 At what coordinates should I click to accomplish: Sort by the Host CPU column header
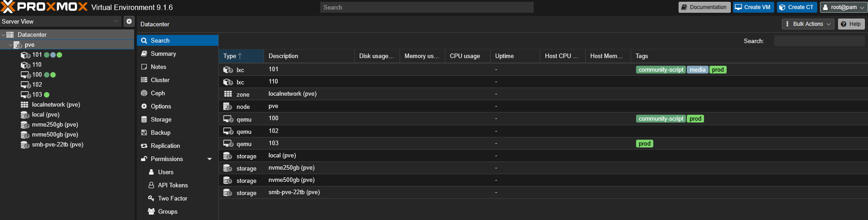pos(563,56)
